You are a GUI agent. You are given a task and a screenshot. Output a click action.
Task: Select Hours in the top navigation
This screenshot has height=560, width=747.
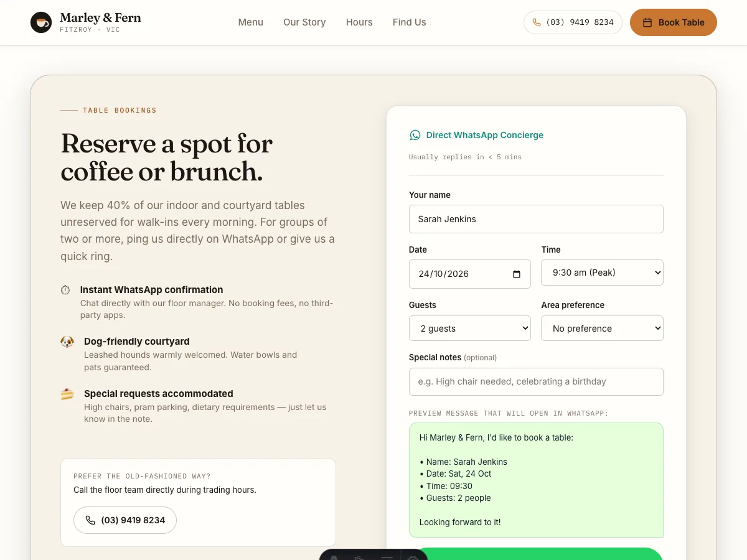pyautogui.click(x=359, y=22)
